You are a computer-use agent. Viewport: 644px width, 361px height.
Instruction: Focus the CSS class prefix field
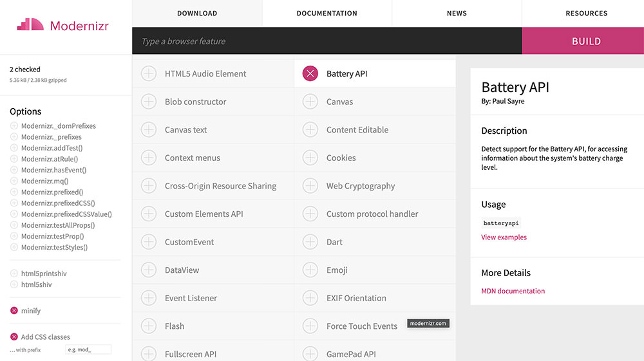tap(88, 349)
